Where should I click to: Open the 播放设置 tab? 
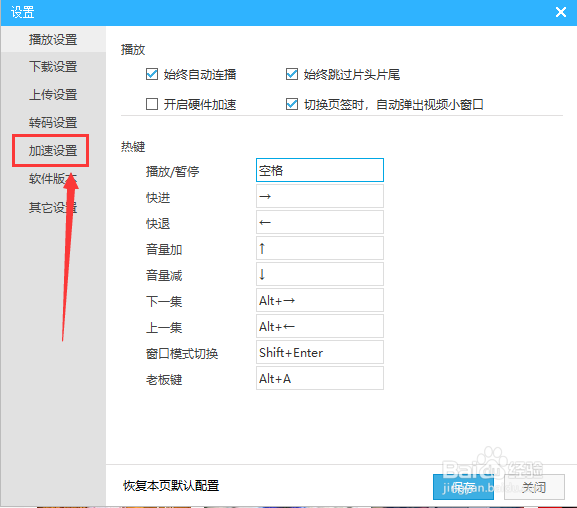[x=53, y=39]
